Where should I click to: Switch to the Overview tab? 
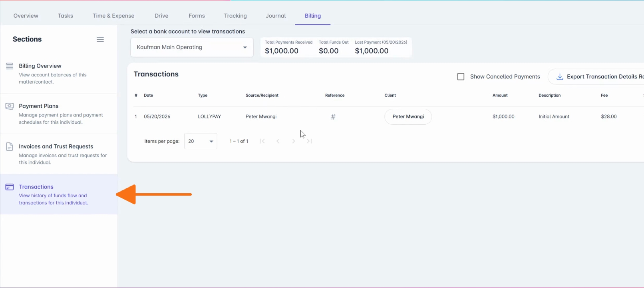point(26,16)
